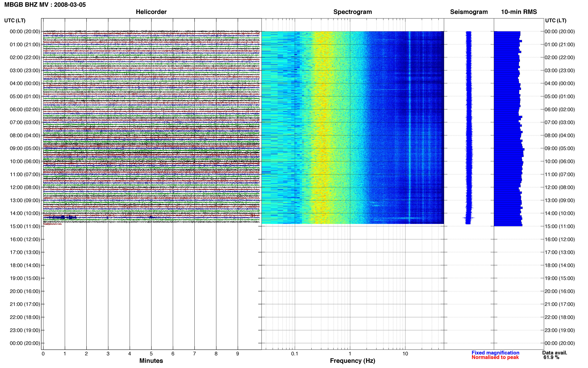Click the 'Seismogram' panel heading
The height and width of the screenshot is (368, 588).
[x=469, y=12]
